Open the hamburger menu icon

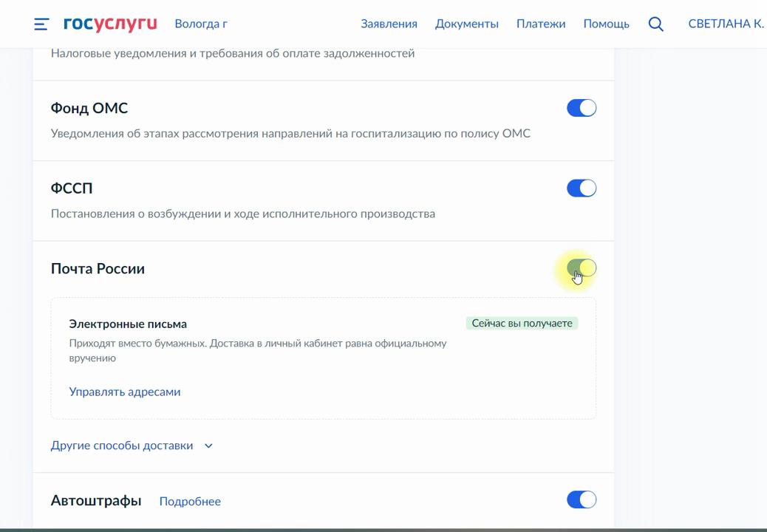(x=41, y=24)
